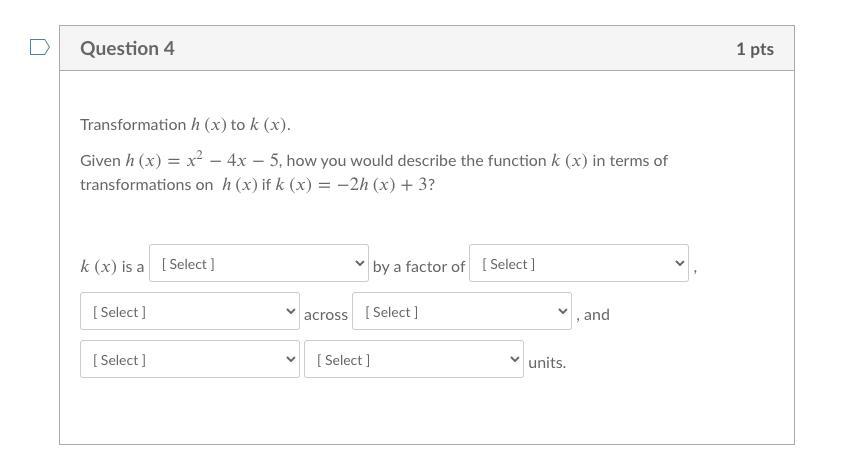Click the chevron arrow of the factor dropdown

[x=680, y=264]
